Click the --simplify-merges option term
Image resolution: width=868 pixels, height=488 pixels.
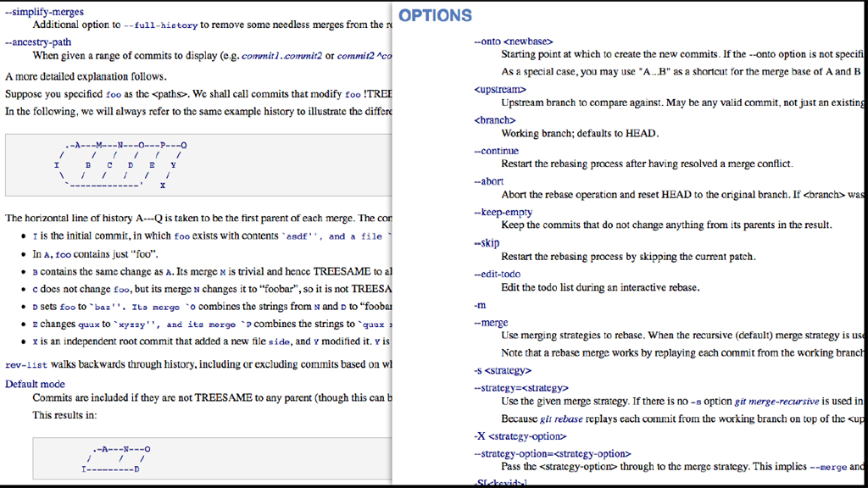coord(43,11)
